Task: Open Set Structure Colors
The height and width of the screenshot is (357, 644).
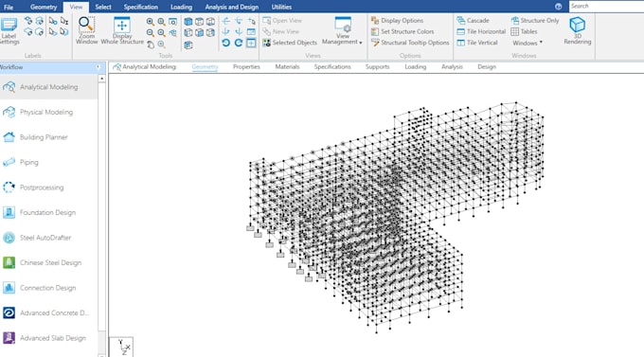Action: tap(402, 31)
